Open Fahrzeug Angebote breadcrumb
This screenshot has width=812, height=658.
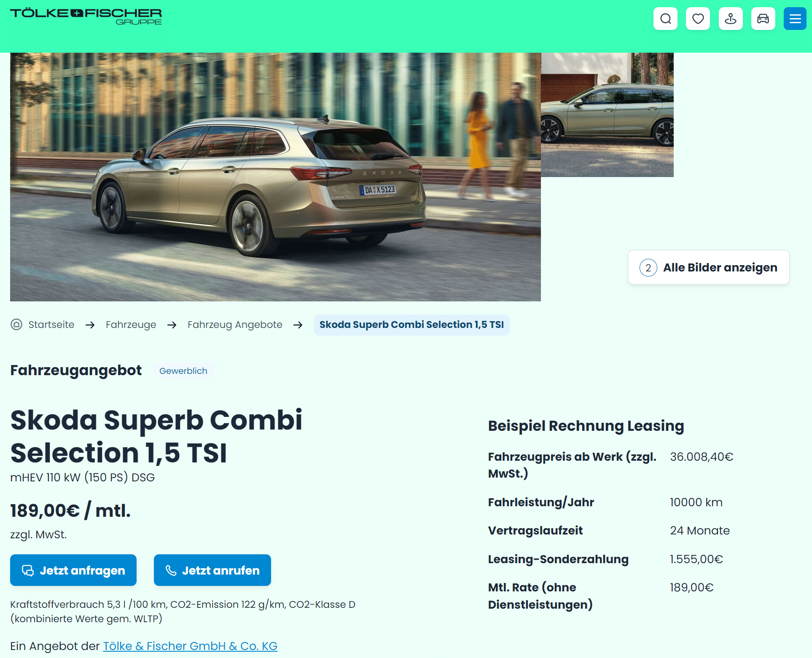point(235,325)
